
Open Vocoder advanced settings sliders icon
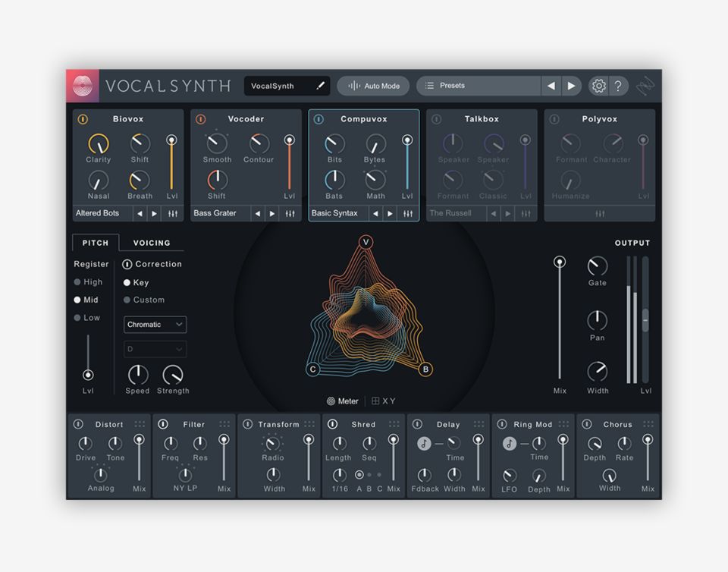pyautogui.click(x=290, y=214)
